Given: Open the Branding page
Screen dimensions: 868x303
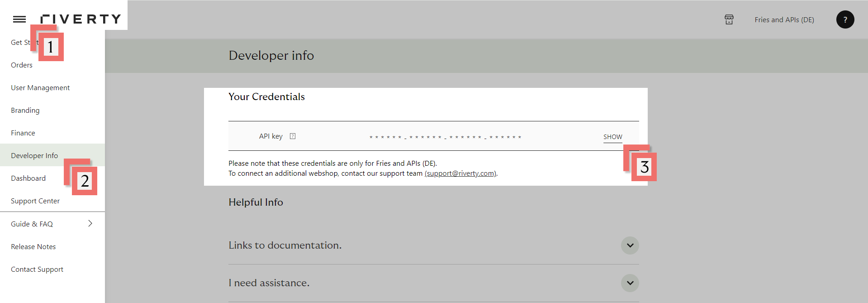Looking at the screenshot, I should tap(25, 111).
